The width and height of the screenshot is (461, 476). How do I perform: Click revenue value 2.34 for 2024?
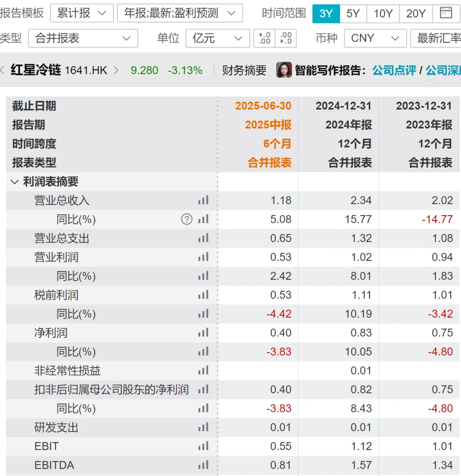361,200
